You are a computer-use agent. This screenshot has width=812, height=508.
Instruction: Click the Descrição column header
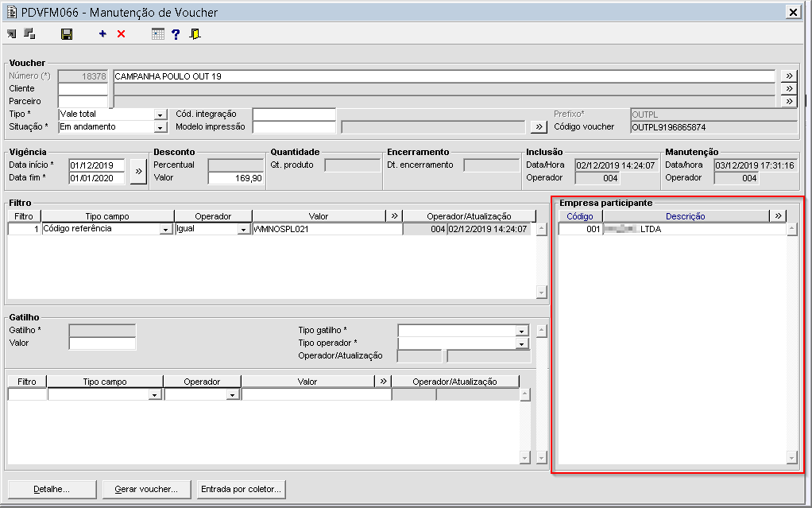pyautogui.click(x=686, y=216)
